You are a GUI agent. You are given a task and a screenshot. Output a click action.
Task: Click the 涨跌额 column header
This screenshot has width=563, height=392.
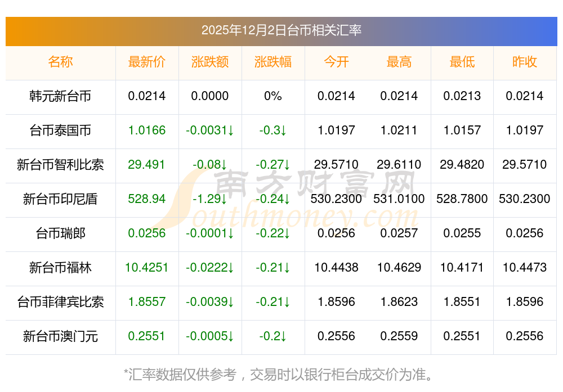[210, 62]
